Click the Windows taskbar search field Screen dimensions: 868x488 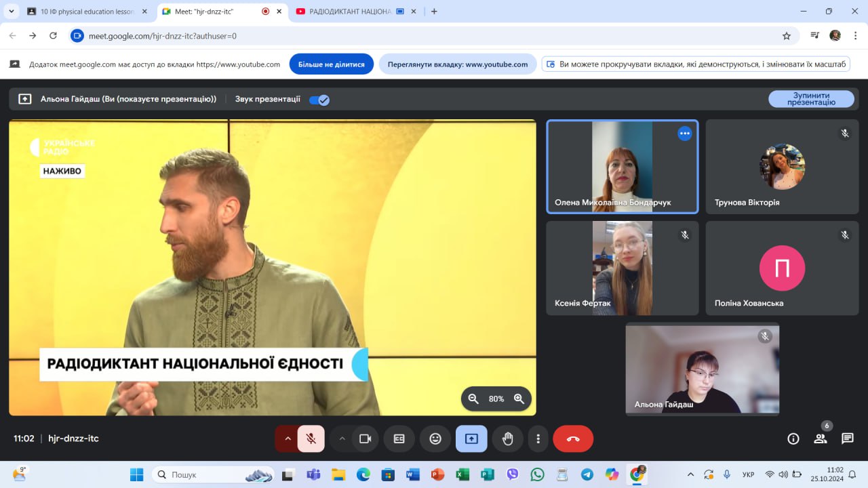pos(214,474)
